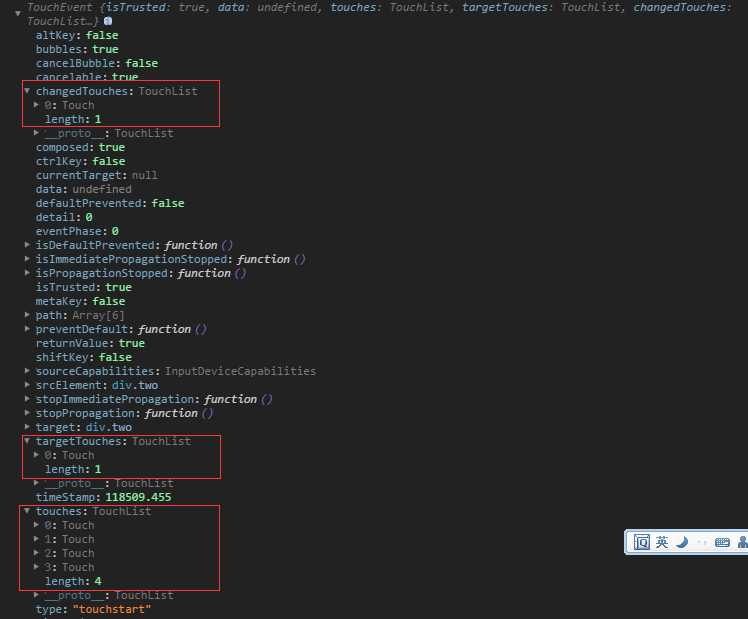This screenshot has width=748, height=619.
Task: Click the length: 4 row
Action: pyautogui.click(x=73, y=581)
